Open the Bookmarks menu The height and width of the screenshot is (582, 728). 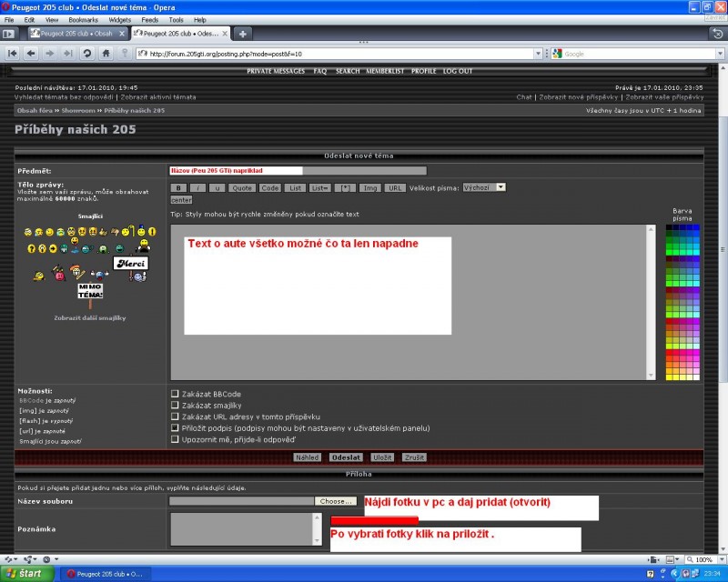[x=83, y=19]
